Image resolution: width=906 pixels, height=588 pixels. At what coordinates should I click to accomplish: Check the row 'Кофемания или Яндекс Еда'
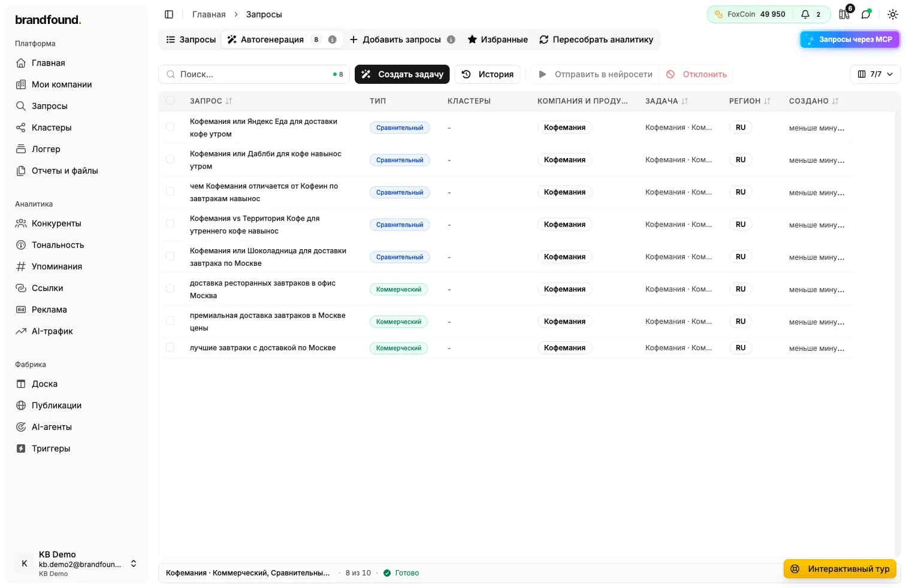pos(170,127)
